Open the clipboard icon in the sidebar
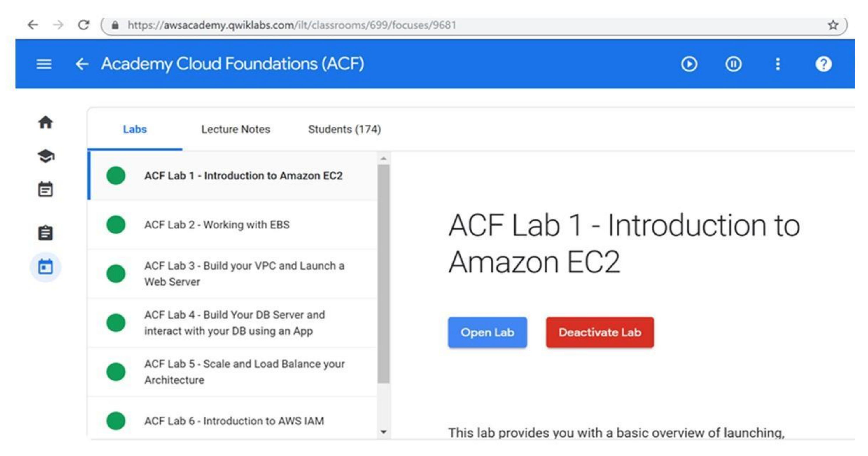868x456 pixels. pos(45,233)
